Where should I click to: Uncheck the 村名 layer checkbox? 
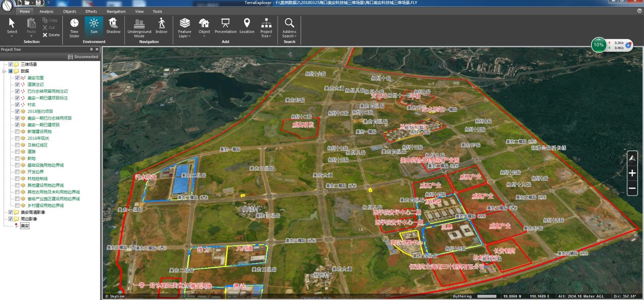[x=17, y=105]
